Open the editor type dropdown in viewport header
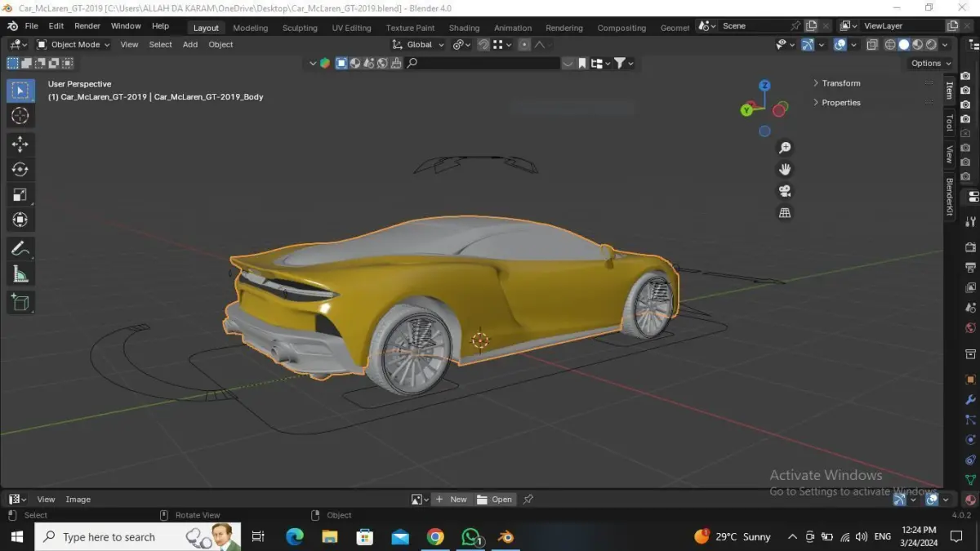Viewport: 980px width, 551px height. tap(18, 45)
